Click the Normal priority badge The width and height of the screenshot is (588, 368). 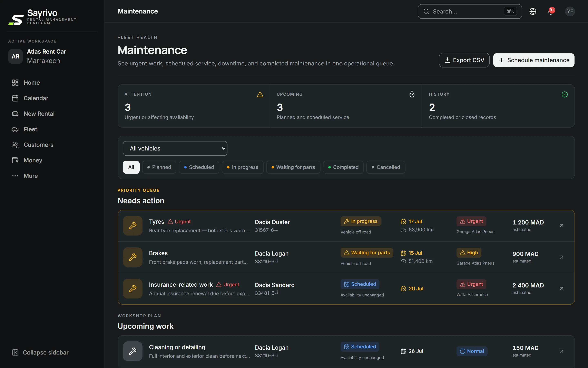[x=472, y=351]
